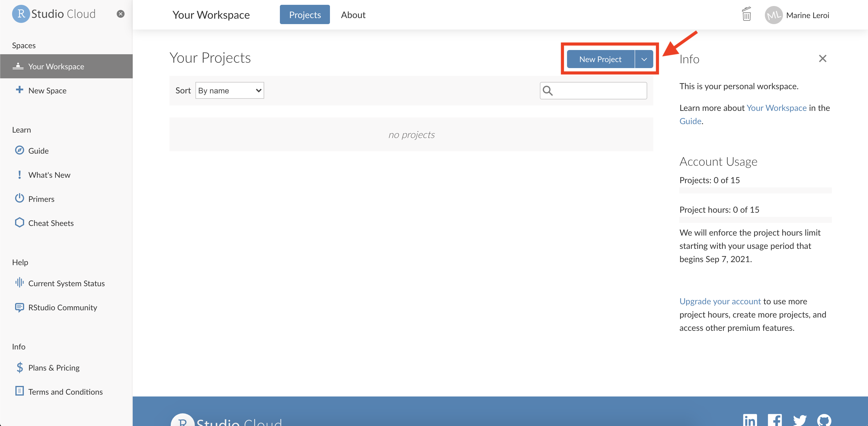Open the Guide compass icon
This screenshot has height=426, width=868.
[x=20, y=150]
